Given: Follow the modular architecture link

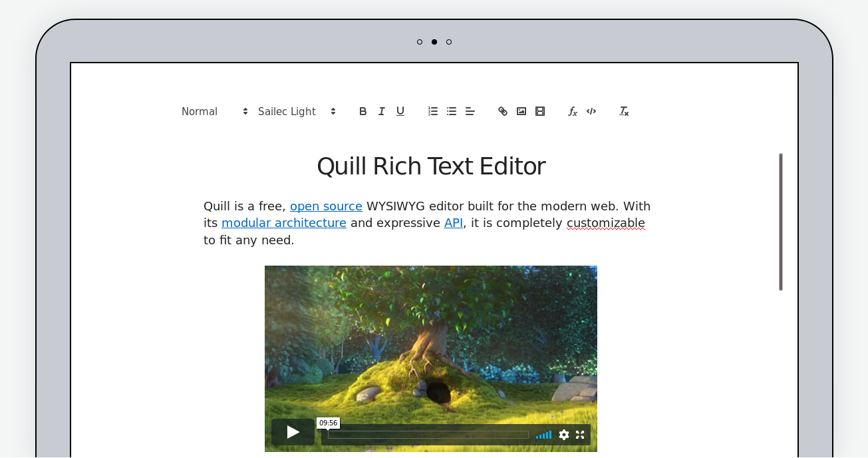Looking at the screenshot, I should (x=284, y=223).
